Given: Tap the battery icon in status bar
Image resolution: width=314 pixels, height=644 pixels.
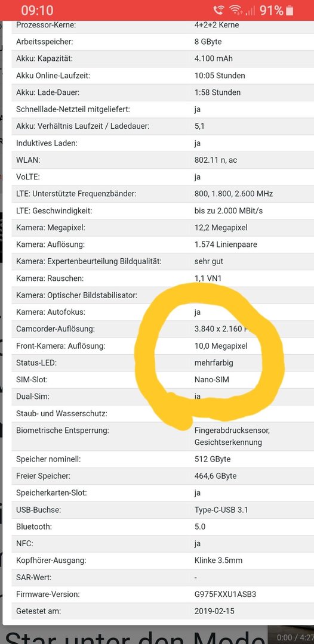Looking at the screenshot, I should [x=290, y=10].
